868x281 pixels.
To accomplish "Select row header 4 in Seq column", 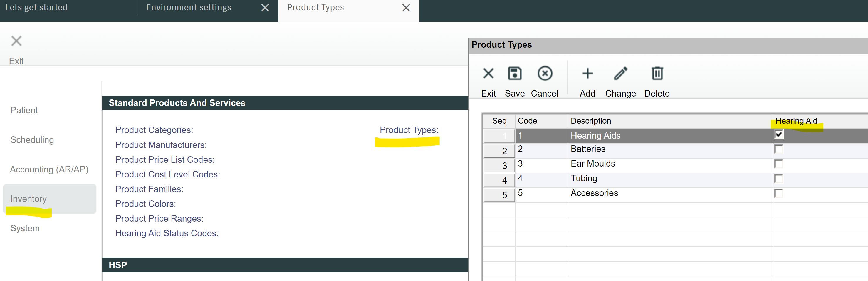I will [x=499, y=180].
